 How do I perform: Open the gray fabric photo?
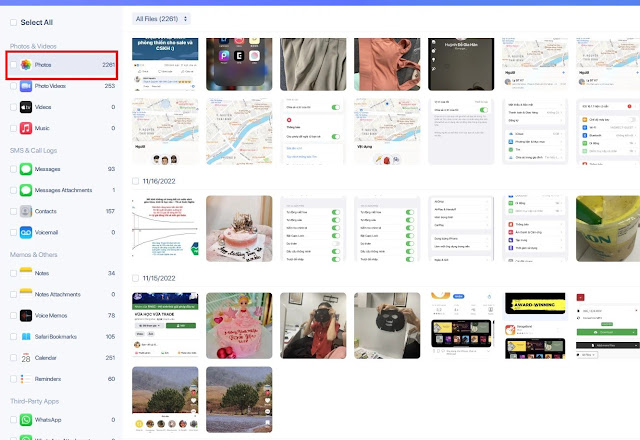tap(313, 64)
